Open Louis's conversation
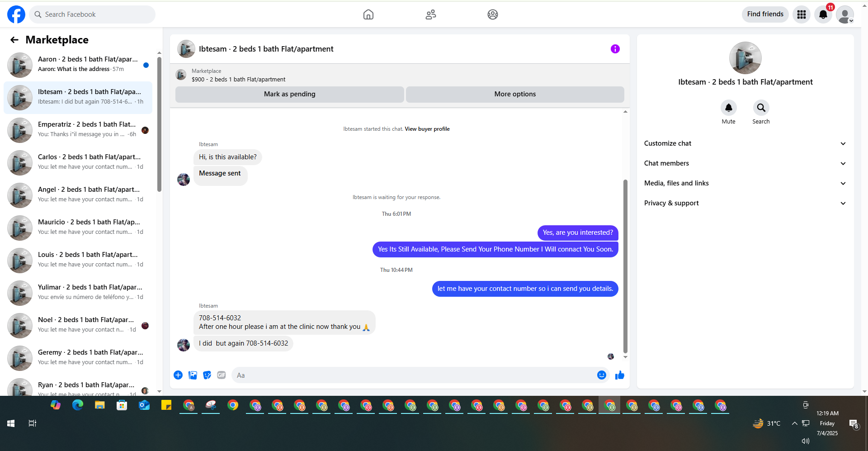868x451 pixels. [78, 261]
